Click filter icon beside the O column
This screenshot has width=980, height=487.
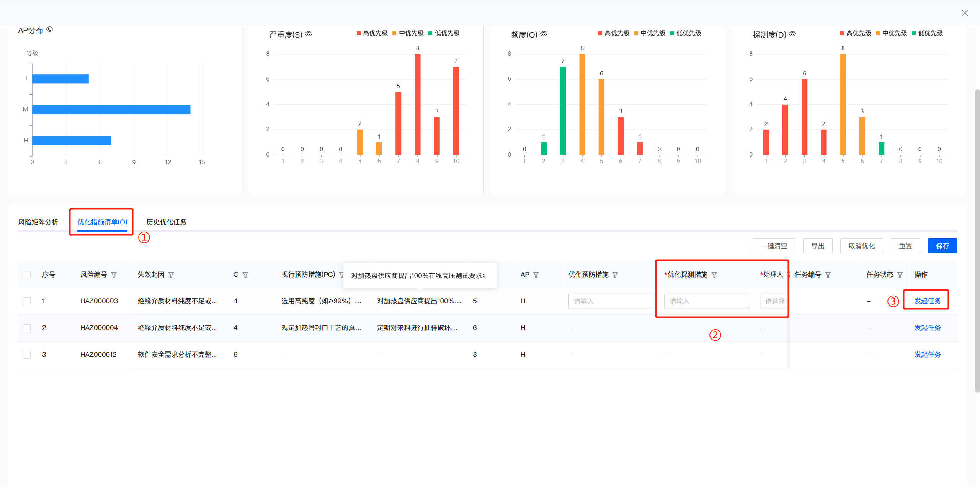pyautogui.click(x=245, y=275)
